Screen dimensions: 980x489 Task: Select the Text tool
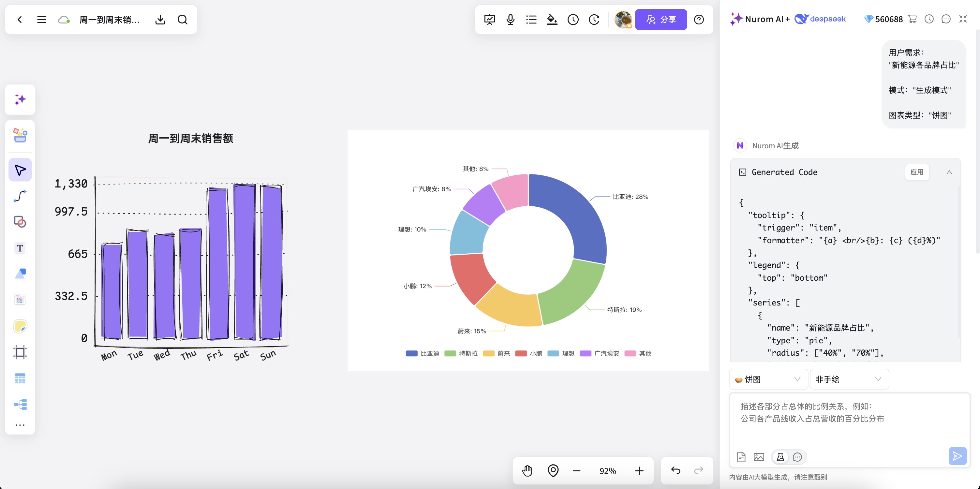20,248
